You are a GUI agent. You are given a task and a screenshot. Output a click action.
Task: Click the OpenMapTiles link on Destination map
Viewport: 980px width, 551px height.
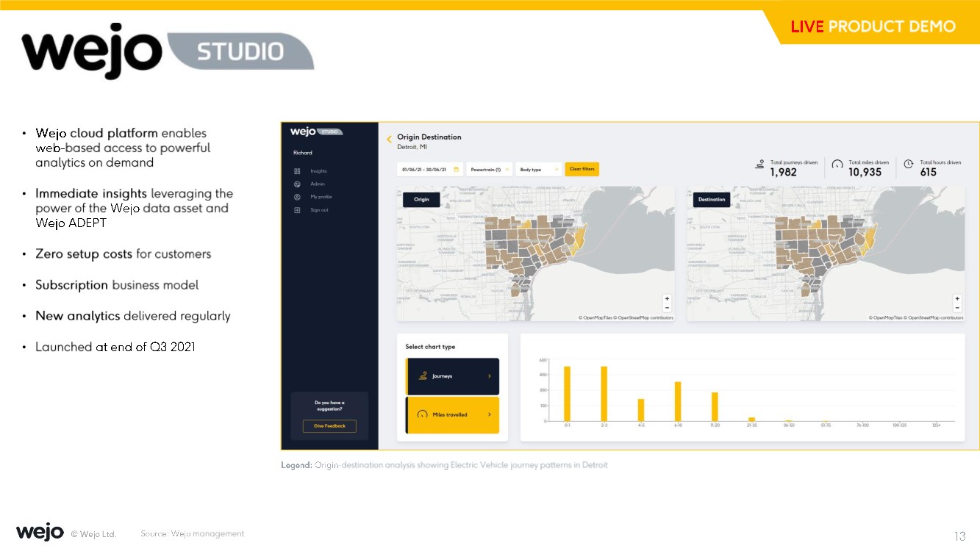[x=886, y=317]
